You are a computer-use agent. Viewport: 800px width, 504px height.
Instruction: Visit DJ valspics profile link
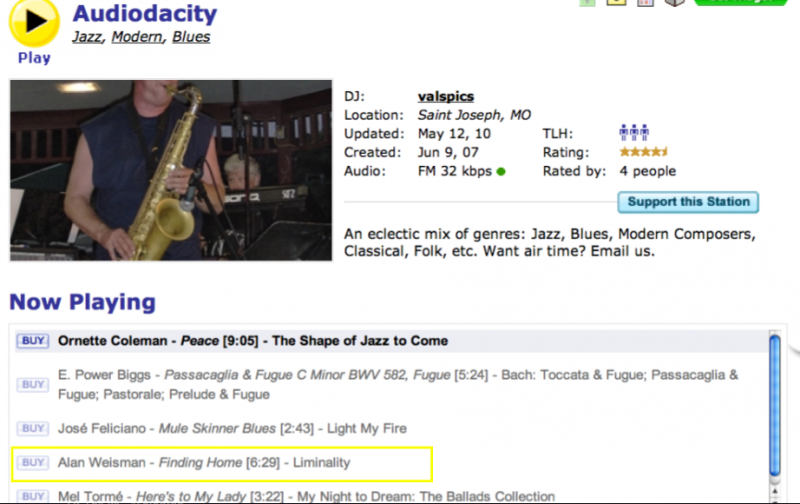coord(446,96)
